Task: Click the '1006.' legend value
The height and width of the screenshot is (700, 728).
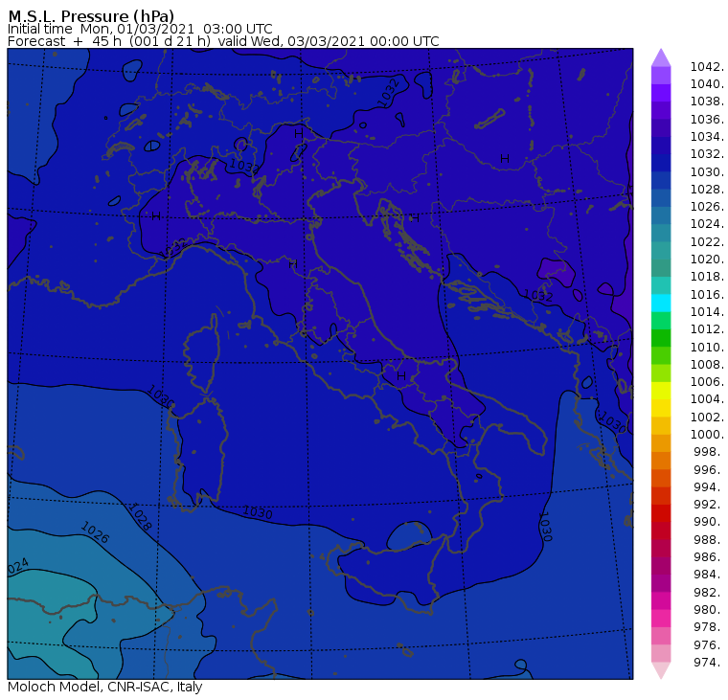Action: 707,381
